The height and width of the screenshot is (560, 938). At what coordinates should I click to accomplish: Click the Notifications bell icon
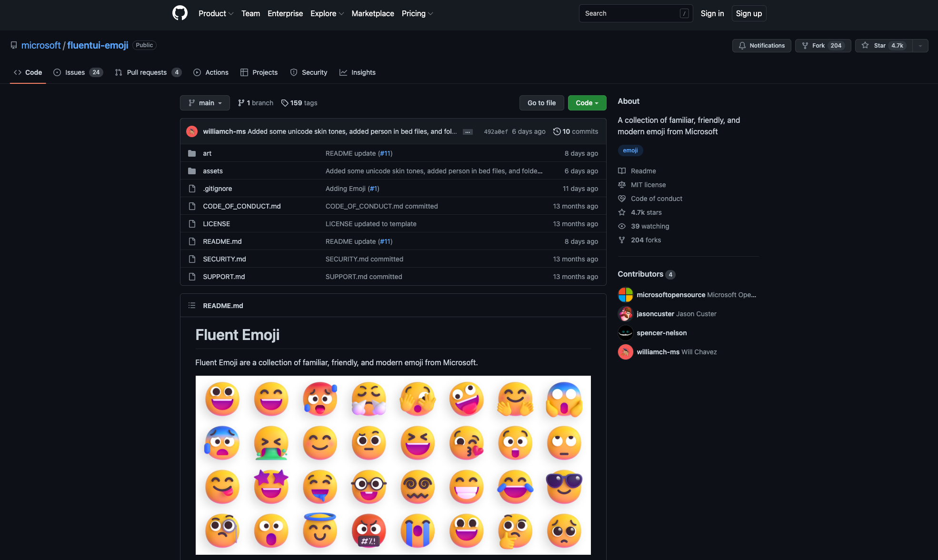pos(742,46)
